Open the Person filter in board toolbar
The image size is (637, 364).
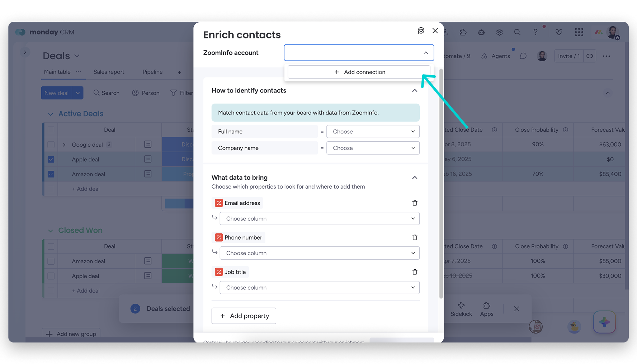[x=146, y=93]
